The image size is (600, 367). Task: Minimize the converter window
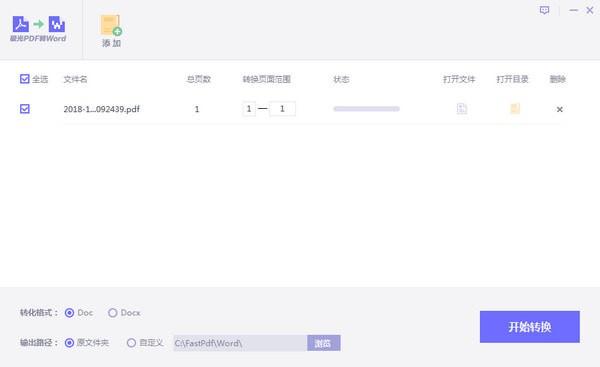coord(573,10)
